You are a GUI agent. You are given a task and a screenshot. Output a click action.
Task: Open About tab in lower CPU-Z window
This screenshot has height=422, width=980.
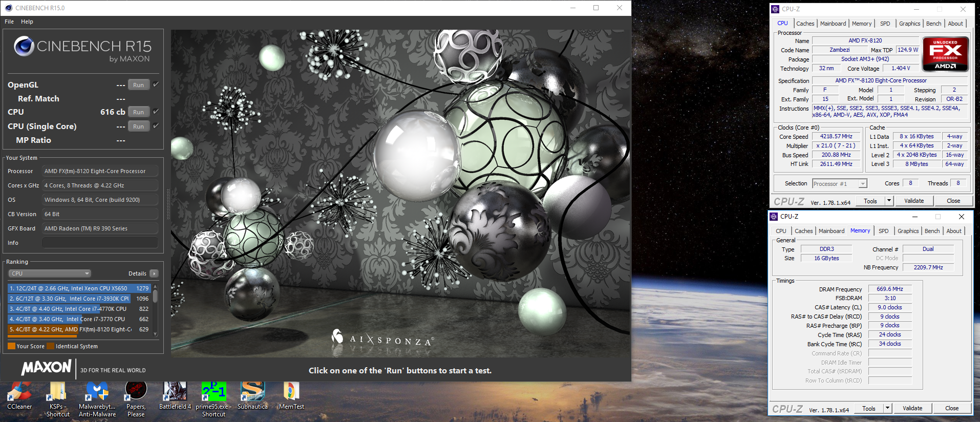click(954, 231)
